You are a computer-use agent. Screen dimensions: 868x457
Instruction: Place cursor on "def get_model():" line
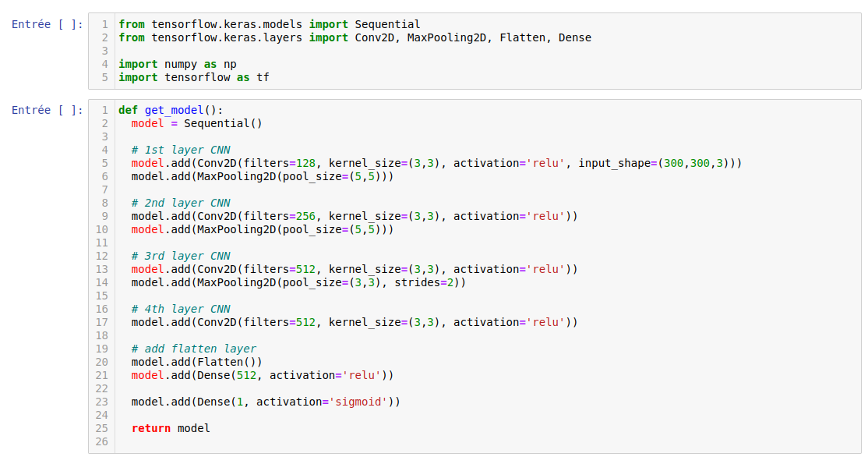pyautogui.click(x=171, y=110)
